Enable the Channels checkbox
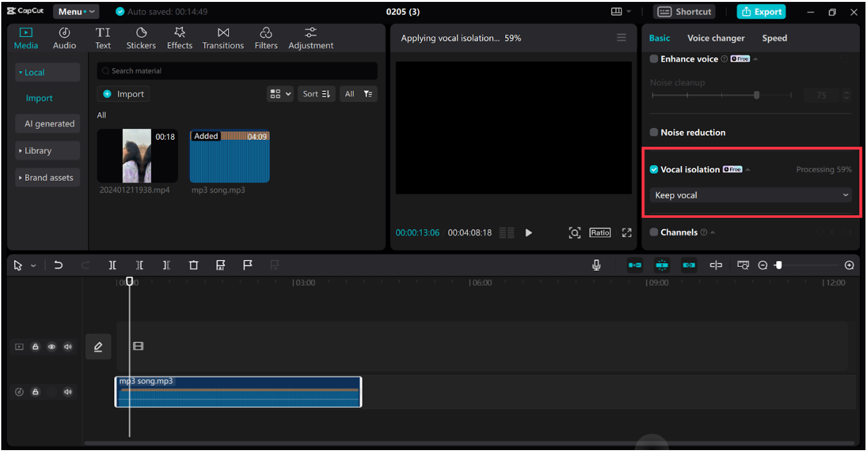This screenshot has height=452, width=868. coord(654,232)
